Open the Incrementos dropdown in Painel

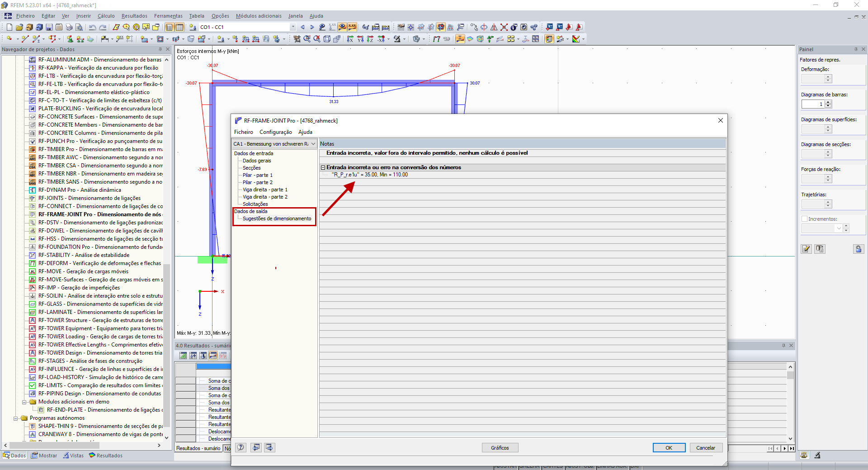point(839,228)
